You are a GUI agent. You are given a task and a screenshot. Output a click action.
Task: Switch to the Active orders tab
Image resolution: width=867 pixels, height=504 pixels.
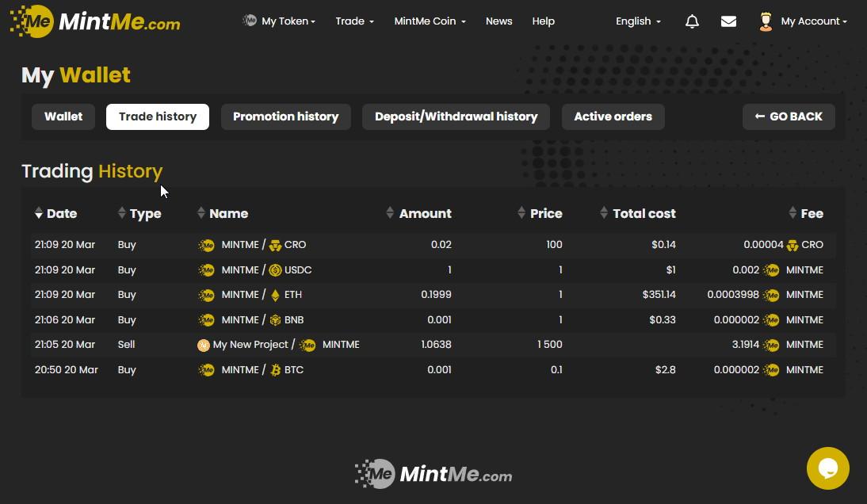pos(613,116)
